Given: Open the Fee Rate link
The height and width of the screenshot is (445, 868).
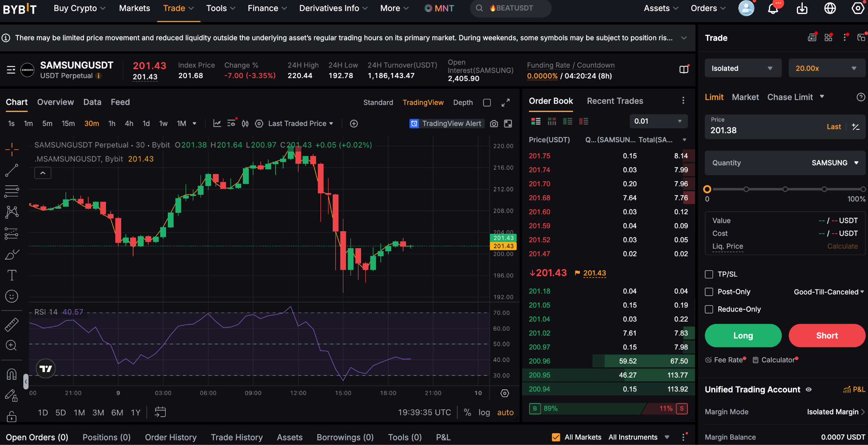Looking at the screenshot, I should [x=725, y=360].
